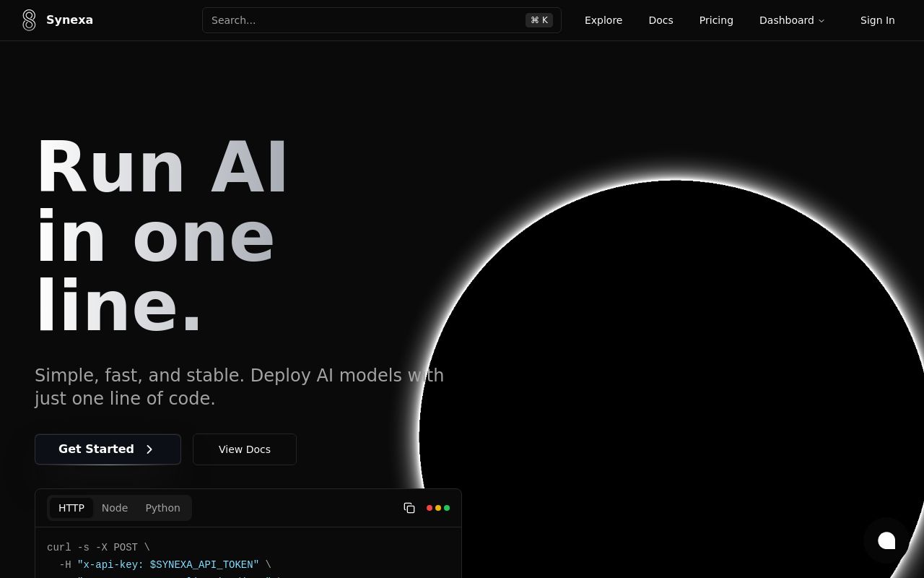Switch to the Node code tab
924x578 pixels.
coord(115,508)
